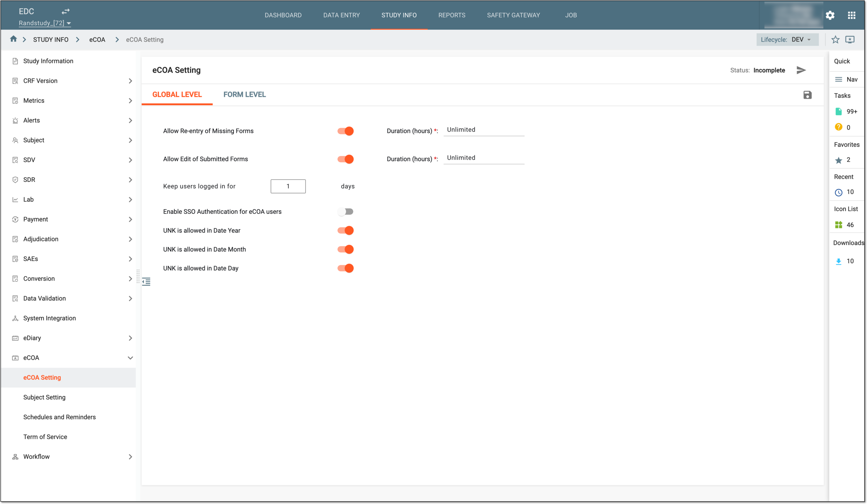Click Duration field for Edit of Submitted Forms

484,158
